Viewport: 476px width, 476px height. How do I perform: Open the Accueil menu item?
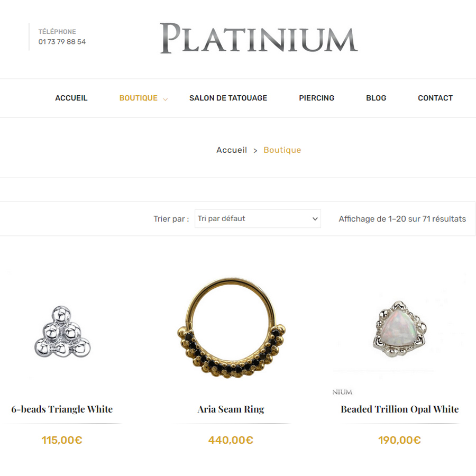point(71,98)
